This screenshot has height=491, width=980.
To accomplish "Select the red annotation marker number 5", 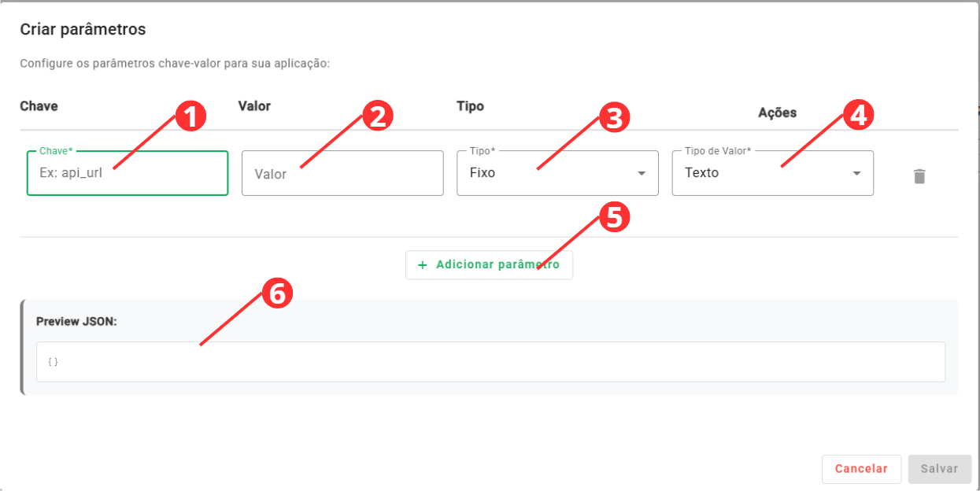I will point(614,217).
